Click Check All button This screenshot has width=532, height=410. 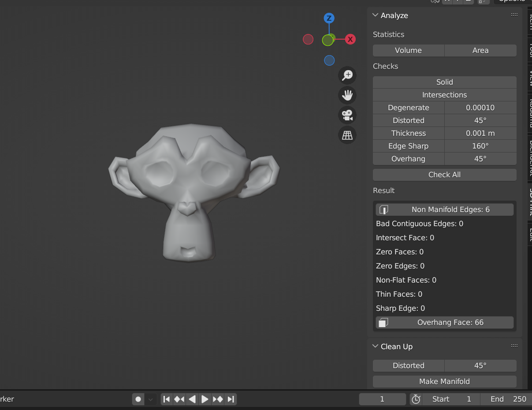coord(445,175)
